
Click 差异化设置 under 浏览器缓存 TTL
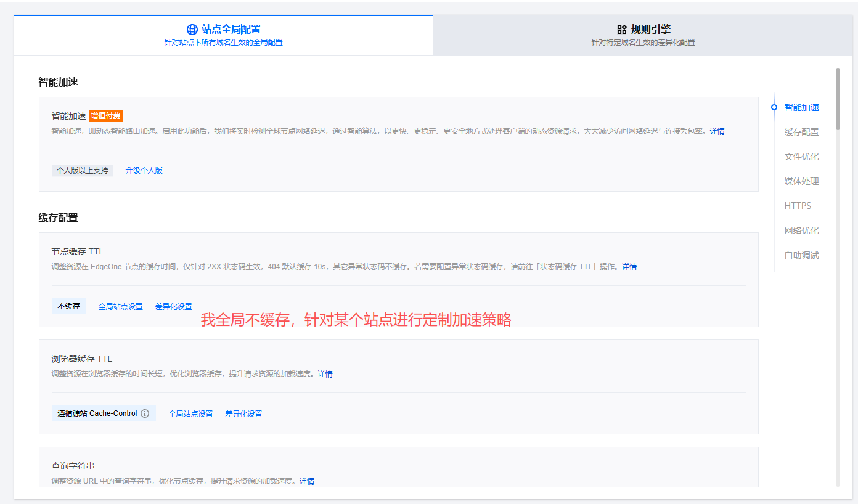243,414
